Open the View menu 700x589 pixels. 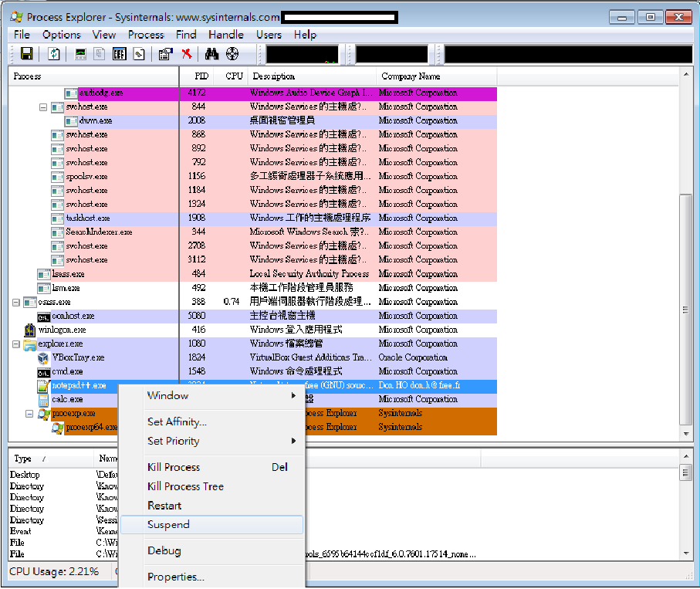(x=104, y=35)
